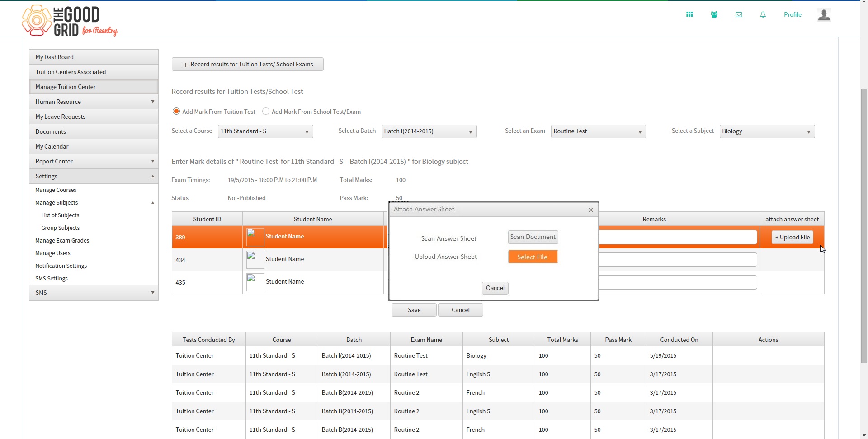Open the people/groups icon in header

(714, 14)
